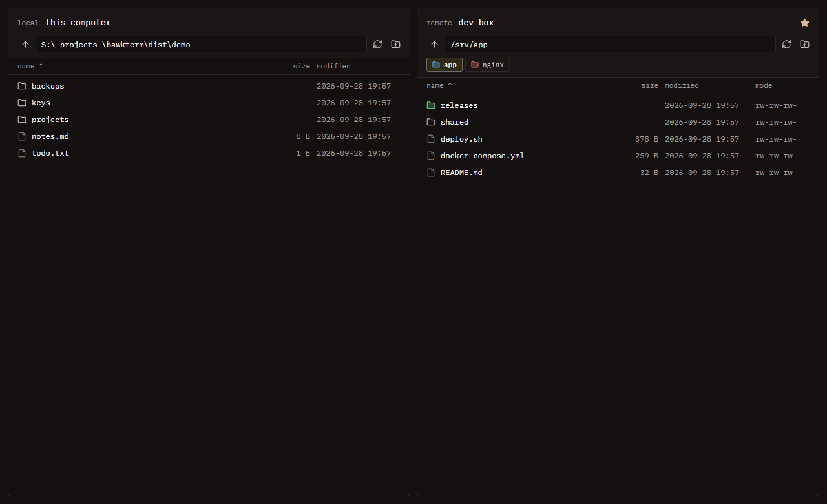Go up one folder in remote pane
Screen dimensions: 827x504
(x=434, y=45)
